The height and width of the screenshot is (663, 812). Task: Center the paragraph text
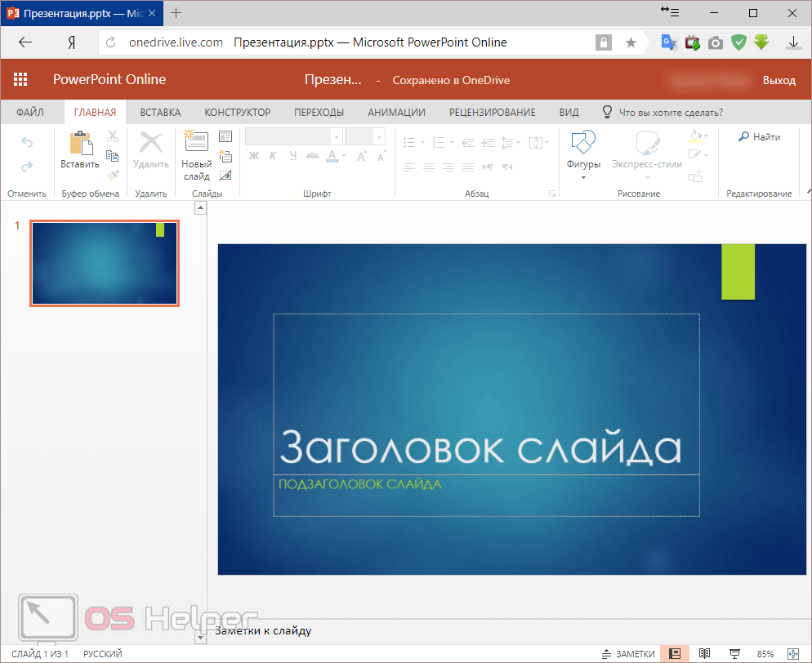point(429,167)
